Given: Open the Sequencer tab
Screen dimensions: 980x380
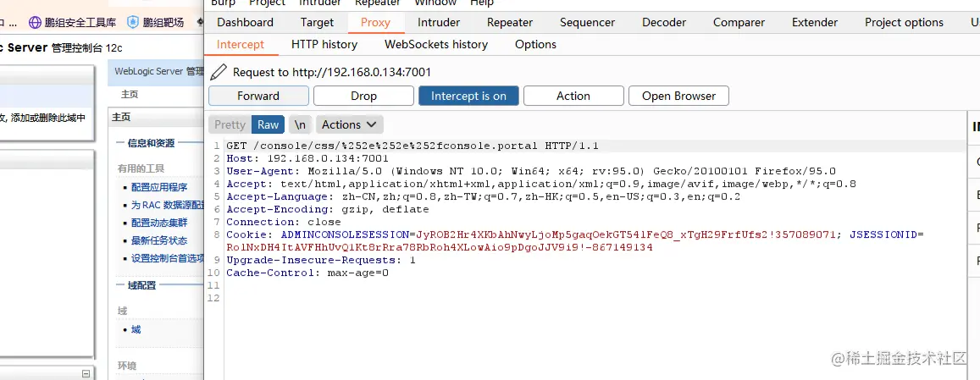Looking at the screenshot, I should [588, 23].
